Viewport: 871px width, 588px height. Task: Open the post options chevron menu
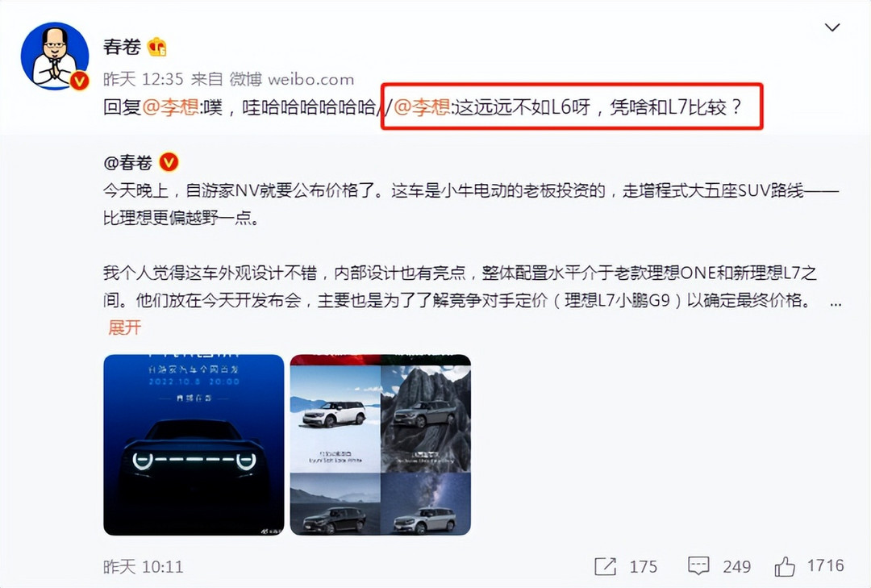pos(831,27)
